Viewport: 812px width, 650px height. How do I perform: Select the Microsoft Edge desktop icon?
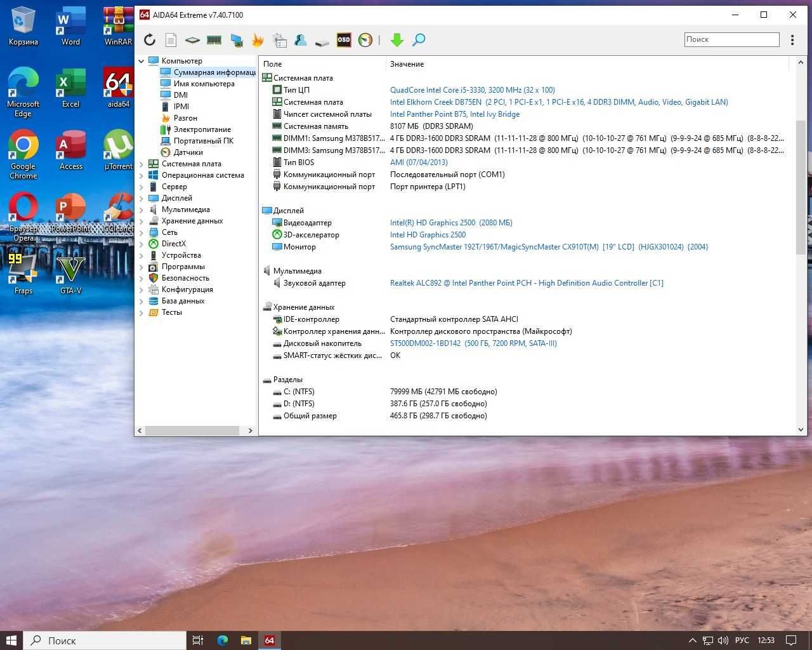pos(23,93)
